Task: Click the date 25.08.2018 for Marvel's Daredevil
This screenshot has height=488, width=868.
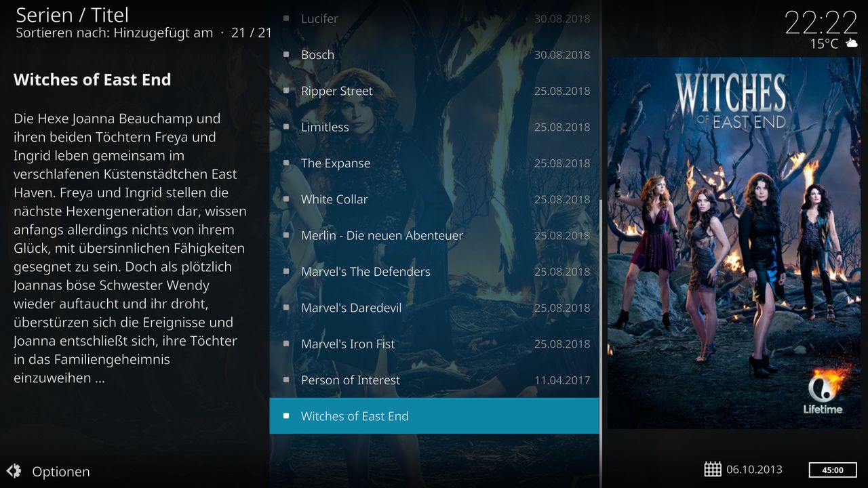Action: (562, 308)
